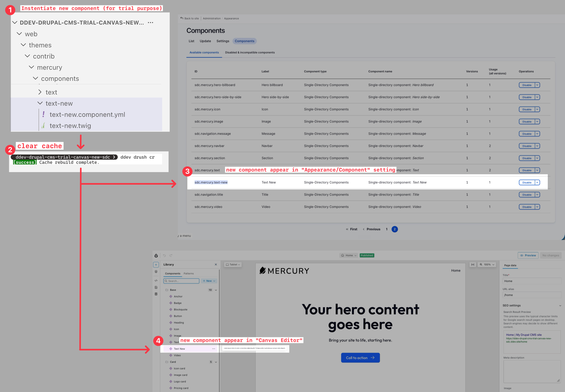Open the three-dot menu on Text New row
This screenshot has height=392, width=565.
coord(214,349)
